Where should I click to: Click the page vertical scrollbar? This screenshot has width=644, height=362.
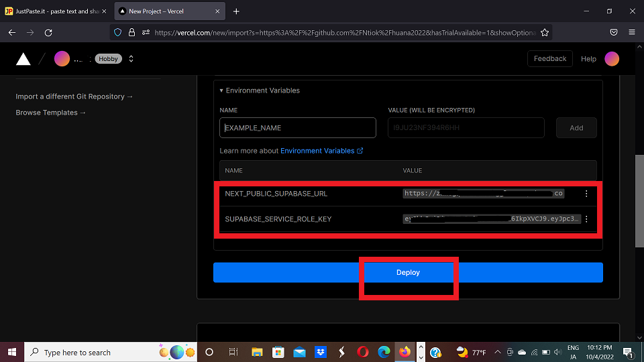click(x=639, y=201)
